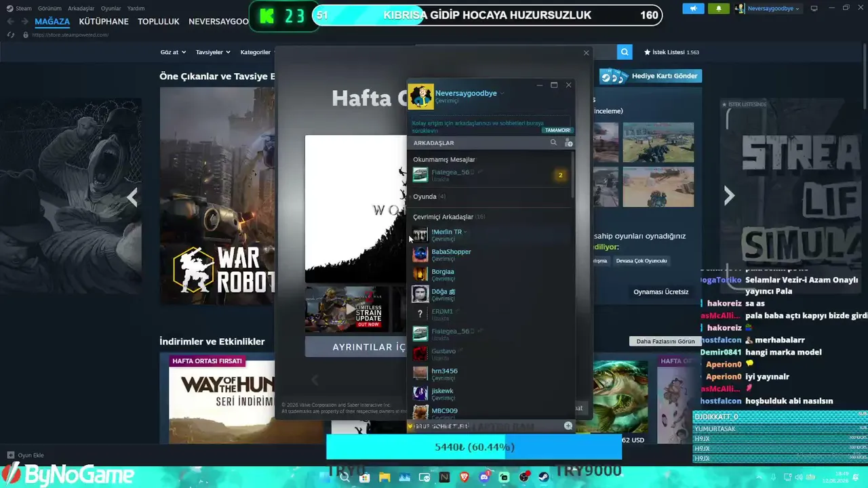The image size is (868, 488).
Task: Add a friend using the person-plus icon
Action: (568, 142)
